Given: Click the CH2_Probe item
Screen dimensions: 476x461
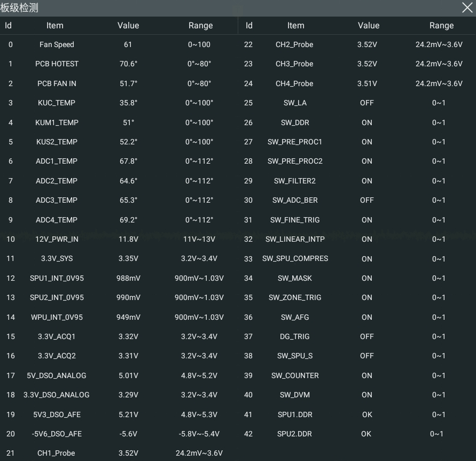Looking at the screenshot, I should click(x=294, y=45).
